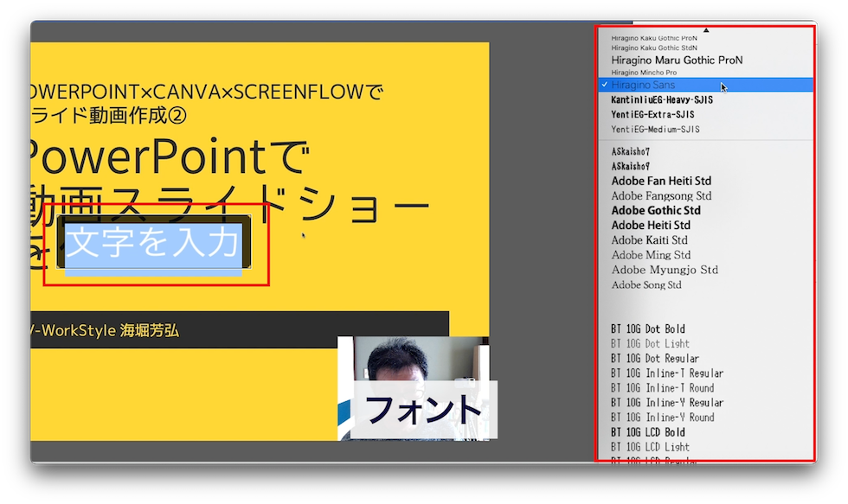Image resolution: width=848 pixels, height=504 pixels.
Task: Select Adobe Myungjo Std font
Action: tap(664, 270)
